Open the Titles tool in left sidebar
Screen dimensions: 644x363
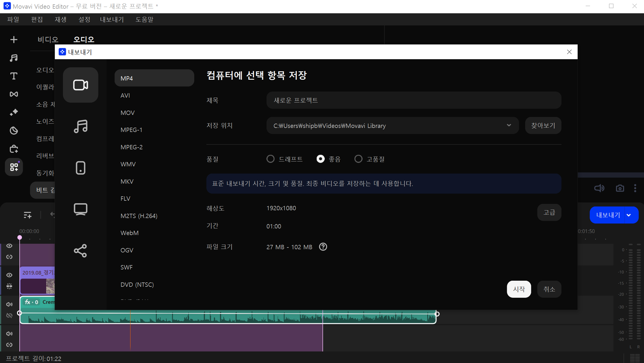[x=14, y=76]
